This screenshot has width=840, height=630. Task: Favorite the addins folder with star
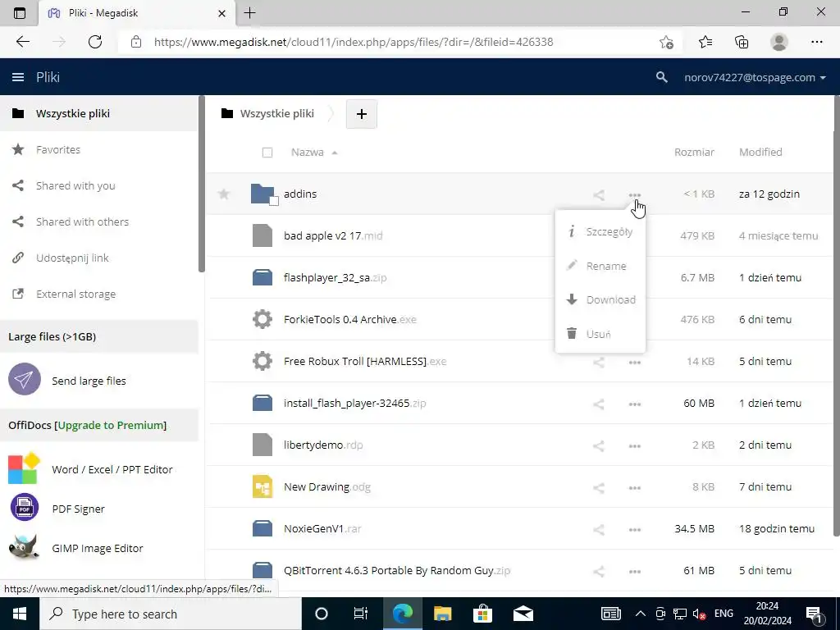click(224, 194)
